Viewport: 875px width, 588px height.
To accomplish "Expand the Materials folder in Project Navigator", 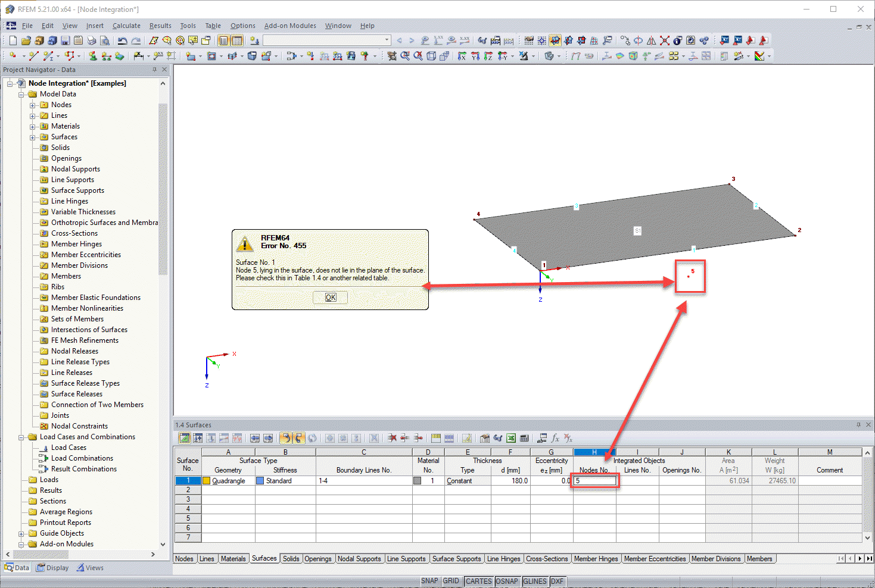I will [x=34, y=126].
